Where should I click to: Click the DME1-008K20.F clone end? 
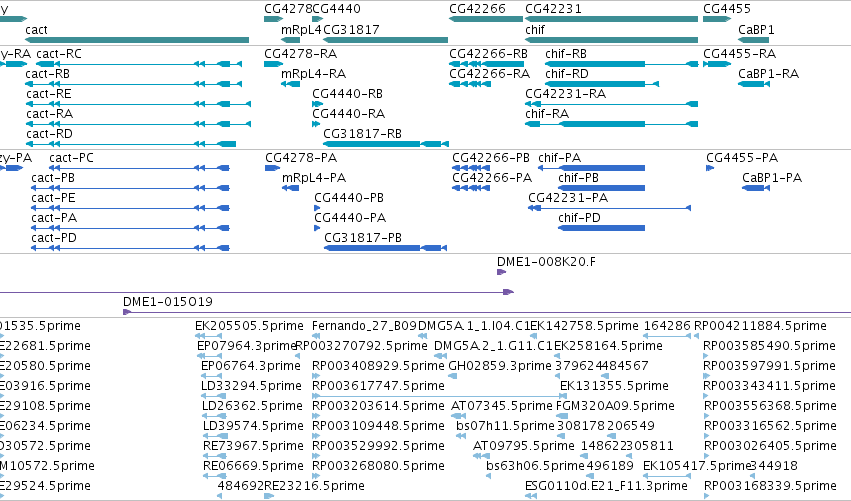[501, 272]
